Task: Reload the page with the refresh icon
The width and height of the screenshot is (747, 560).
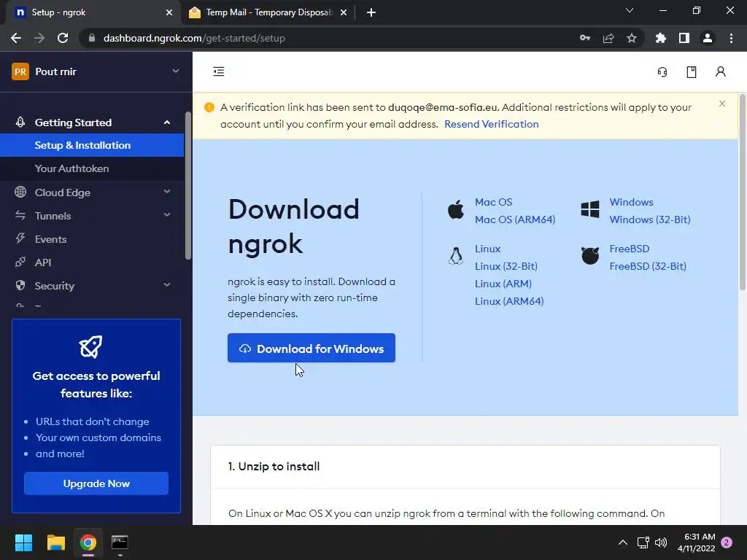Action: [63, 38]
